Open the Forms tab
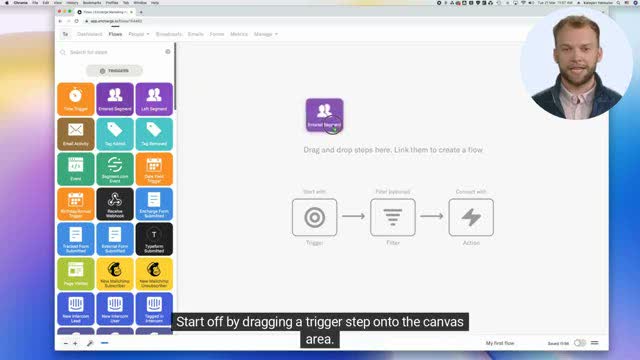The image size is (640, 360). (217, 34)
